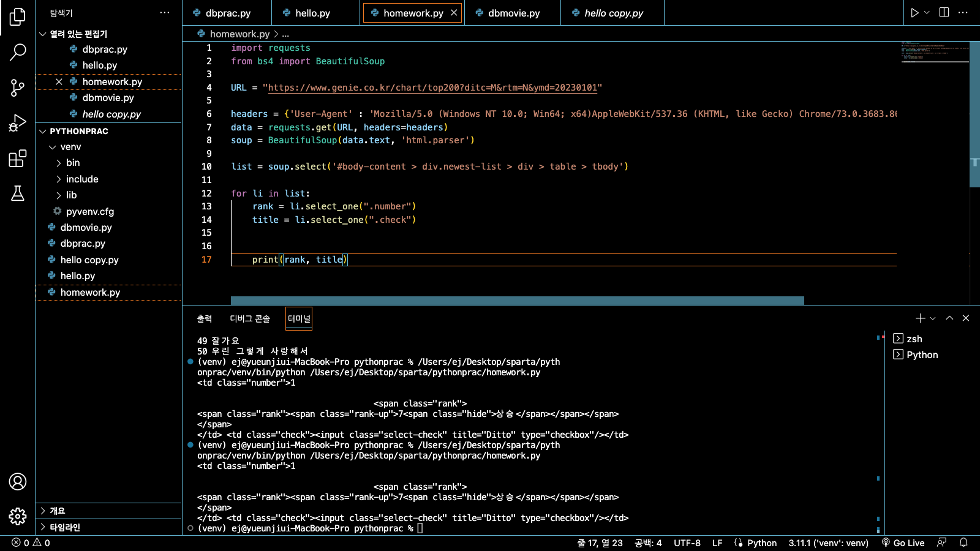Open the Explorer view in activity bar
This screenshot has height=551, width=980.
click(x=18, y=17)
